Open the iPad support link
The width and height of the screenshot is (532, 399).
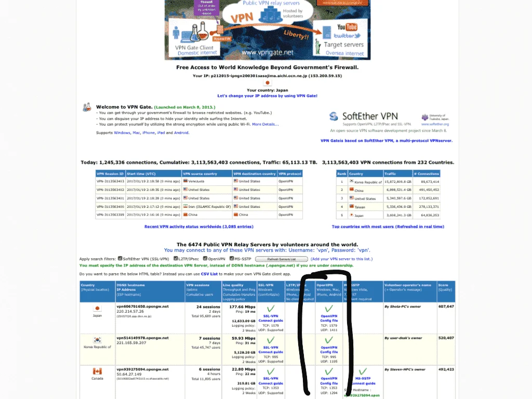[161, 132]
